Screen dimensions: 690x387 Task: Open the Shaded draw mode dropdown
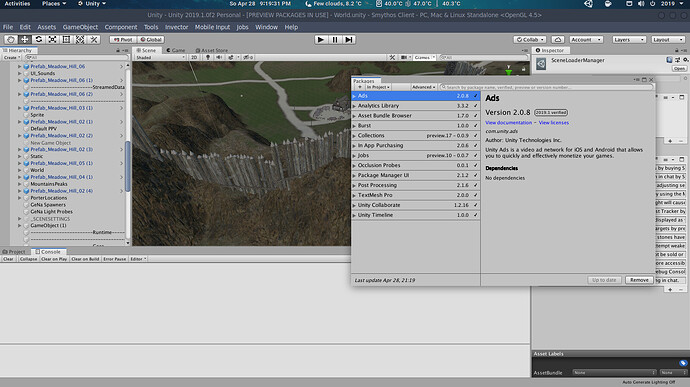[160, 57]
